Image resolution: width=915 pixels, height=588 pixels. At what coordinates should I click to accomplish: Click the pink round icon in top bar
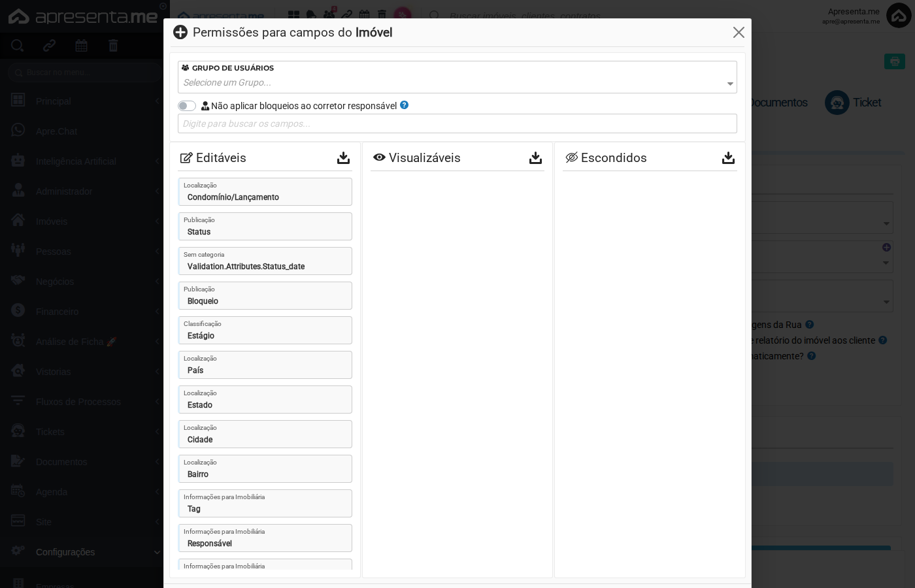tap(403, 14)
